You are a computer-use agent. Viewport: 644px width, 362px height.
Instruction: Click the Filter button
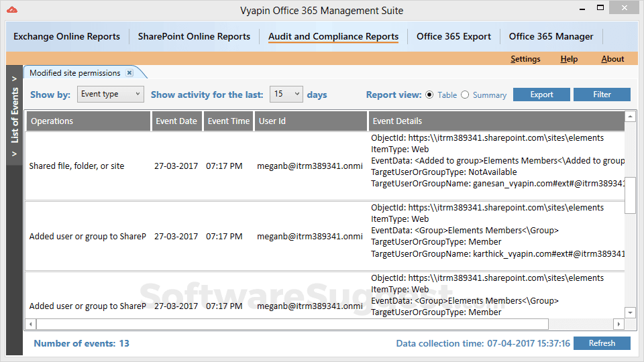pos(602,95)
